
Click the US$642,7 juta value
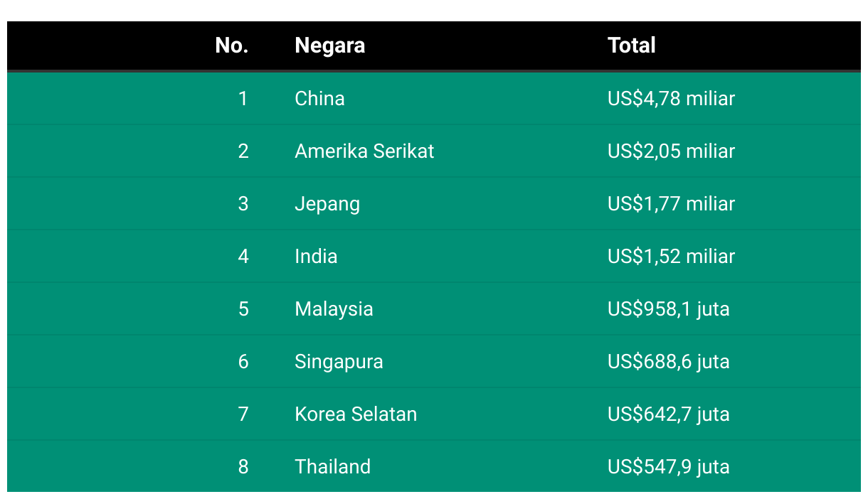pos(668,414)
